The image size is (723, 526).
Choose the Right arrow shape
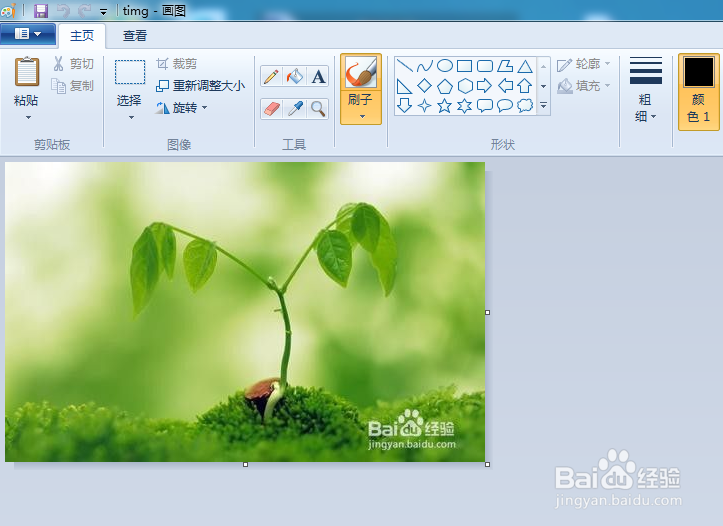(x=485, y=86)
